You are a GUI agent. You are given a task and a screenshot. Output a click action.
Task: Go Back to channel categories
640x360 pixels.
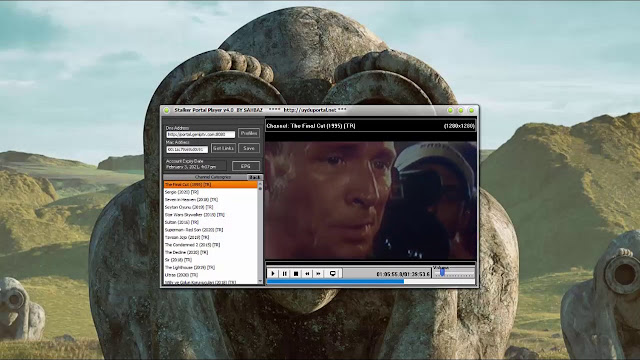tap(254, 177)
